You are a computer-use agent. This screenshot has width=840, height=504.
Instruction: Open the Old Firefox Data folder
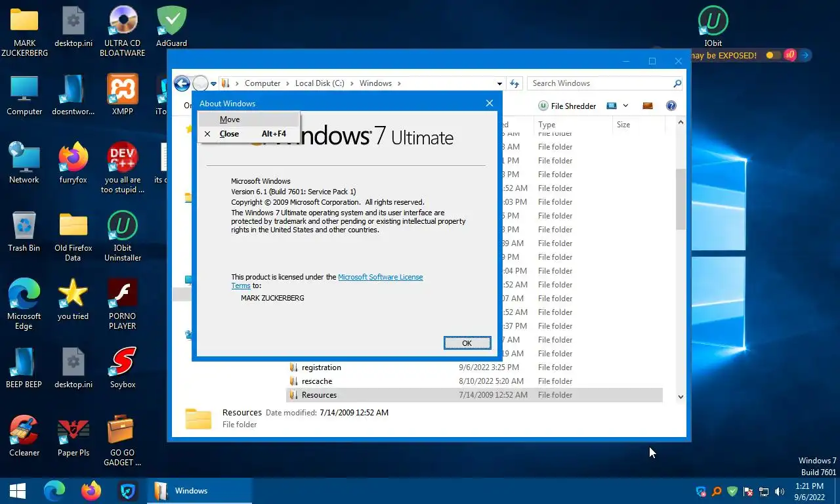[x=73, y=236]
